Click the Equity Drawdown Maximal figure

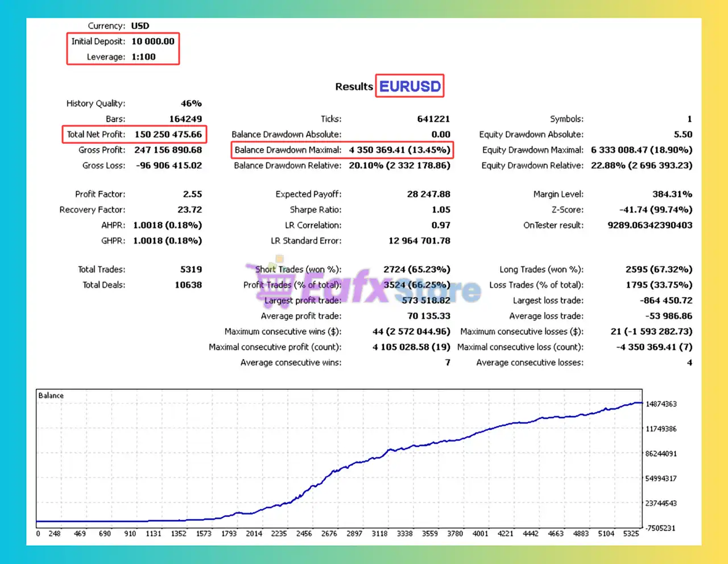click(x=641, y=150)
